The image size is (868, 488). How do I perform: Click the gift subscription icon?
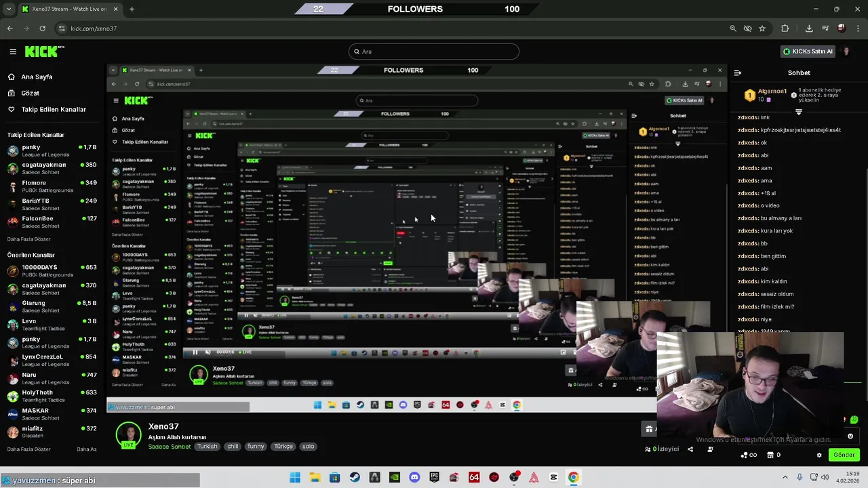pos(649,429)
